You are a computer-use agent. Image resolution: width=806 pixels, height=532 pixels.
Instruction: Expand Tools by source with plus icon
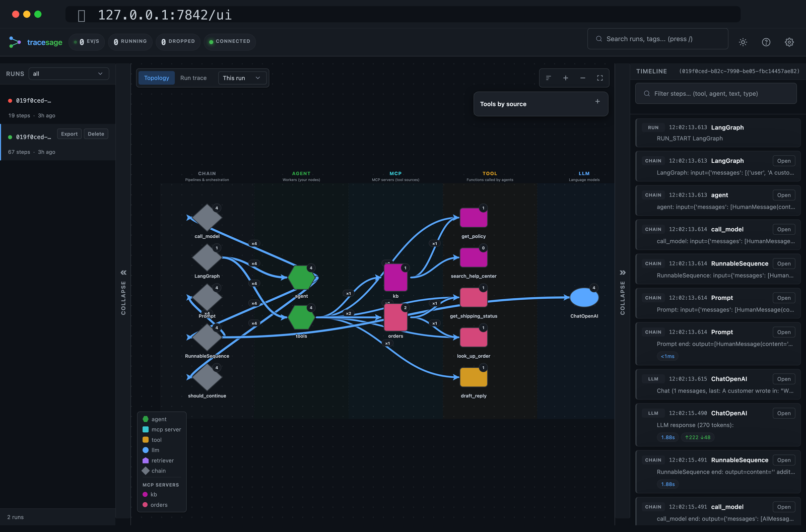(x=597, y=101)
